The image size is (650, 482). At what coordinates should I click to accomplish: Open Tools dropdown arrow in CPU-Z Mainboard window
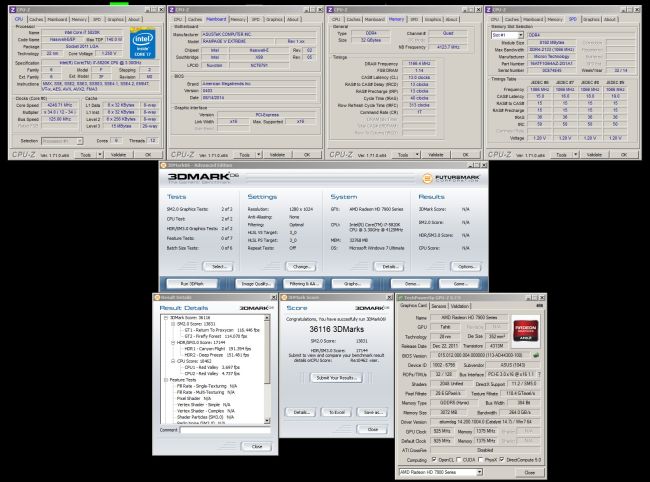(259, 155)
